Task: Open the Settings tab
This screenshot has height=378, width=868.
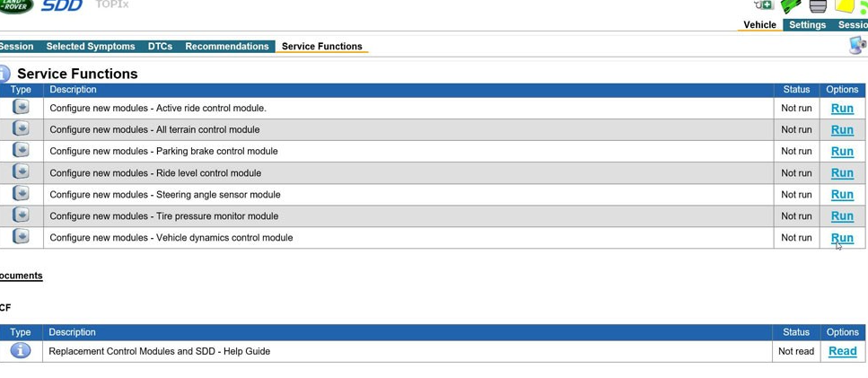Action: point(807,25)
